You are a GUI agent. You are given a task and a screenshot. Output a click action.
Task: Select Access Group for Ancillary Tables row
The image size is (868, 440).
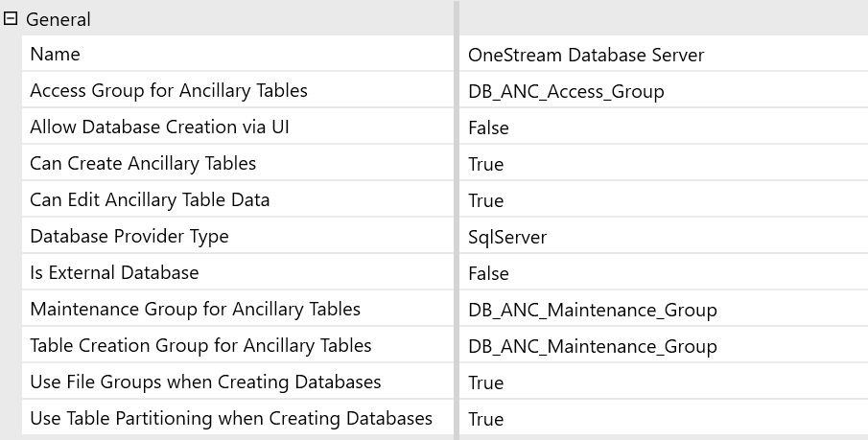click(x=238, y=90)
